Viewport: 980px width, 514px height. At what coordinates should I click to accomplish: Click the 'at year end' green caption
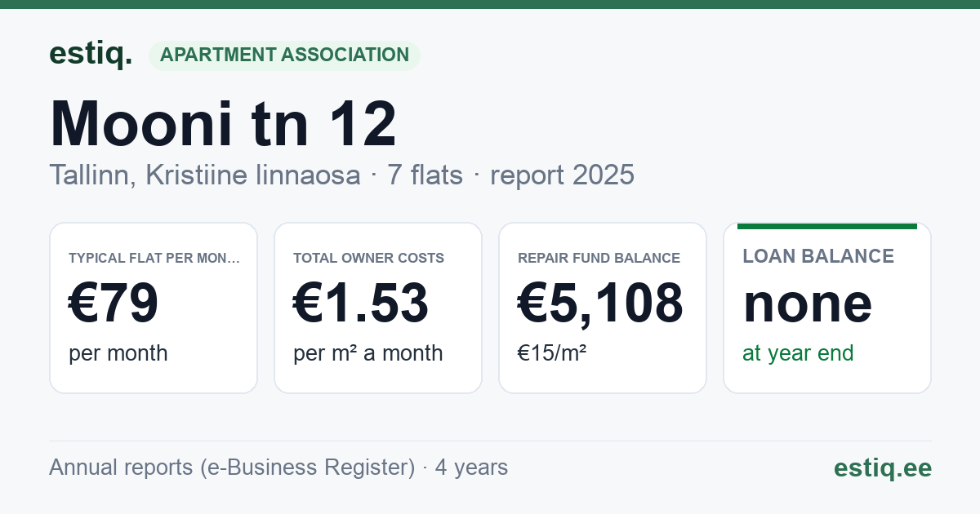(x=798, y=353)
